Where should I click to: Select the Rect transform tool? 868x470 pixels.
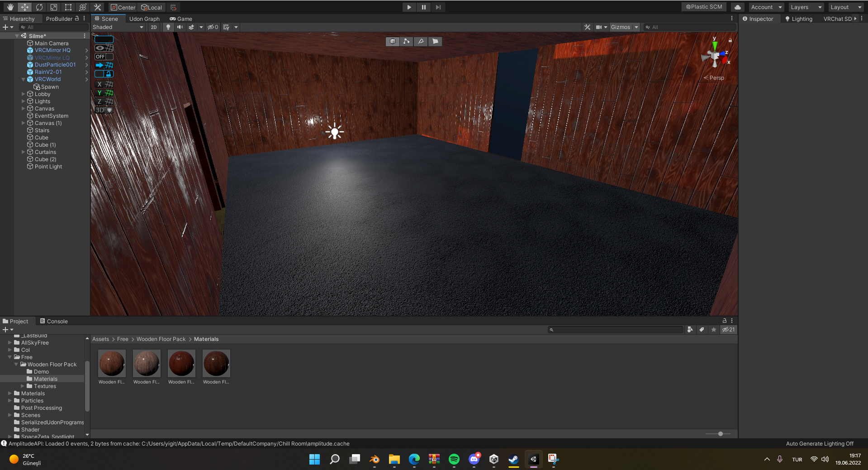tap(68, 7)
